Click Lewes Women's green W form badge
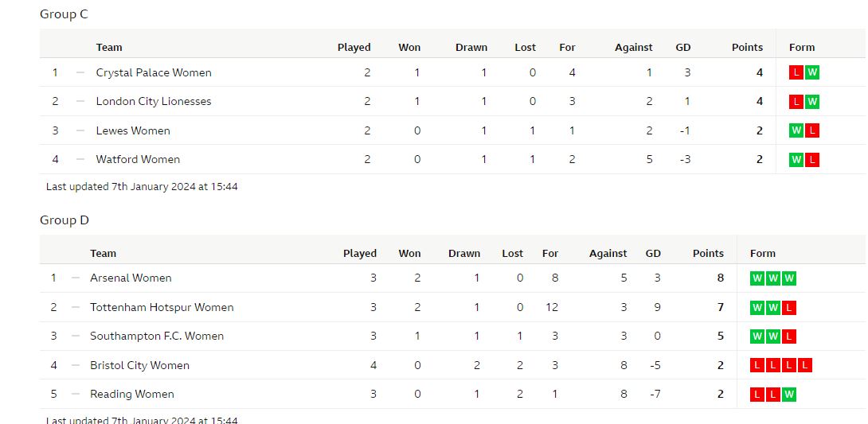 click(x=796, y=130)
